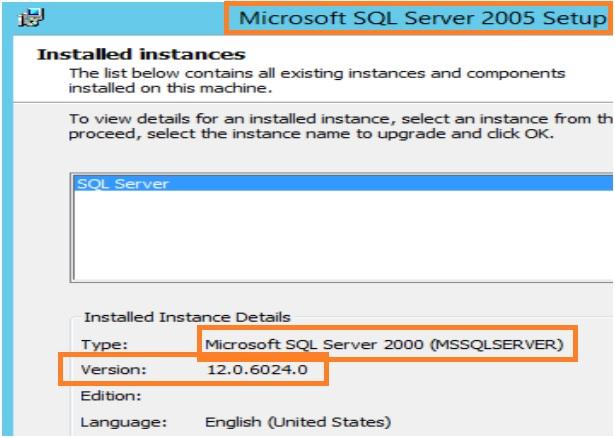Click the version number 12.0.6024.0
The width and height of the screenshot is (615, 438).
254,370
